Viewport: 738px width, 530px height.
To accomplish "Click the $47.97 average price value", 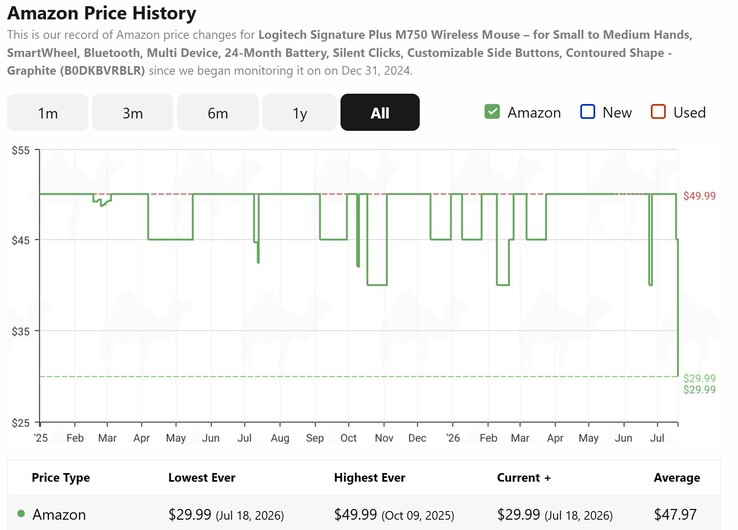I will 675,514.
